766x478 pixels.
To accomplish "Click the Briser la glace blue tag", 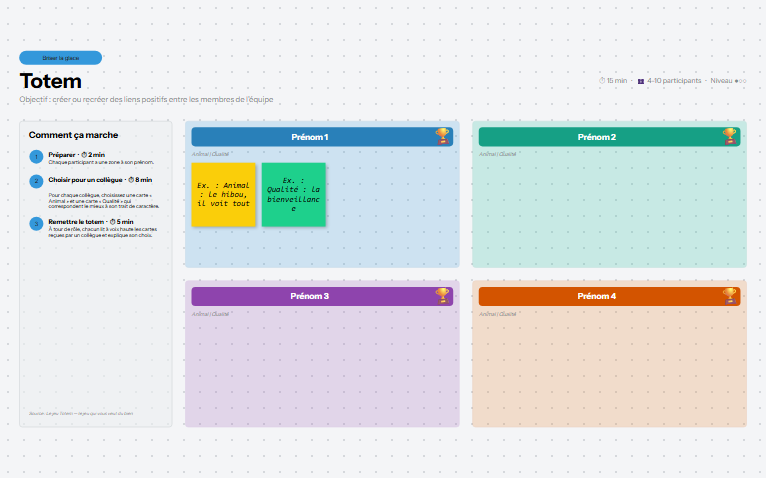I will click(x=61, y=58).
